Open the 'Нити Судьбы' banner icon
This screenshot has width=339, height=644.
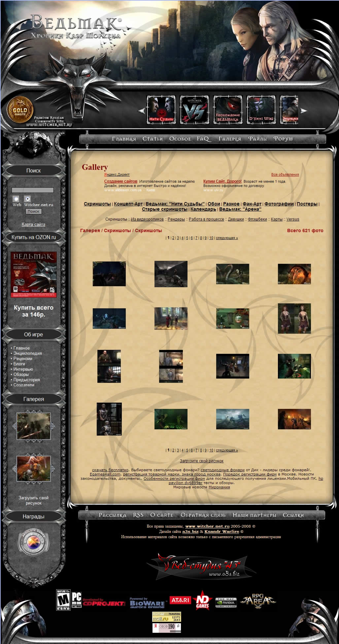(x=161, y=110)
